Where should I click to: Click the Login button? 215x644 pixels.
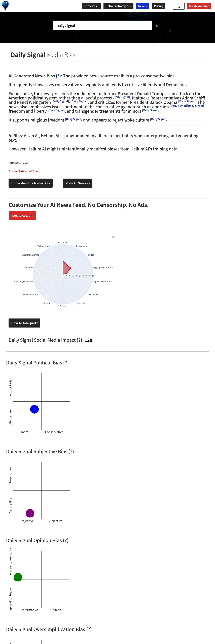coord(179,6)
